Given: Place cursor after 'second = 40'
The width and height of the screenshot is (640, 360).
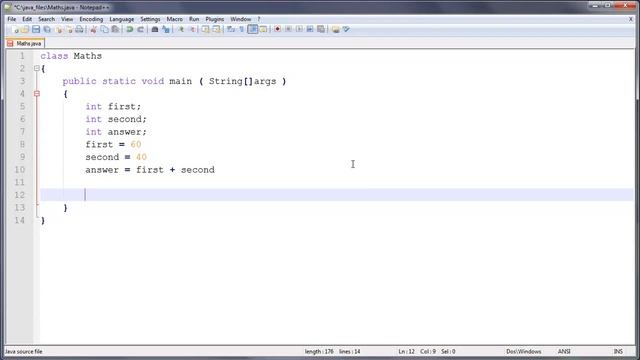Looking at the screenshot, I should 147,157.
